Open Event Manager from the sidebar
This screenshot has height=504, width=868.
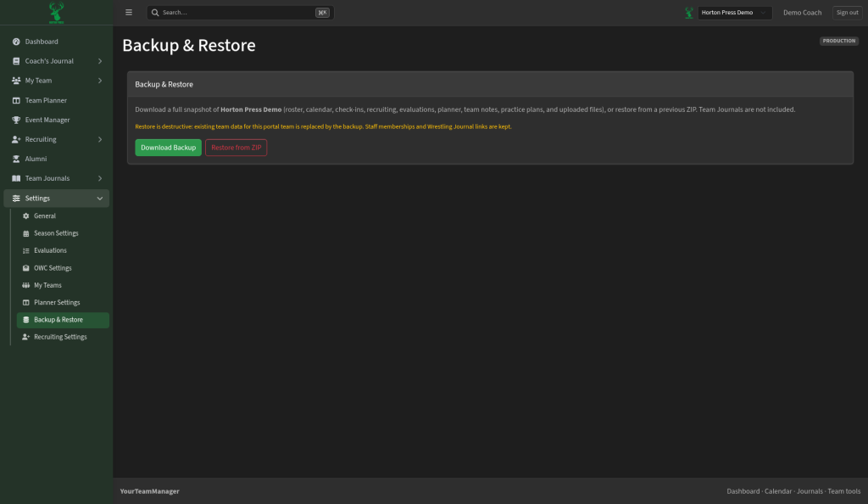[57, 120]
